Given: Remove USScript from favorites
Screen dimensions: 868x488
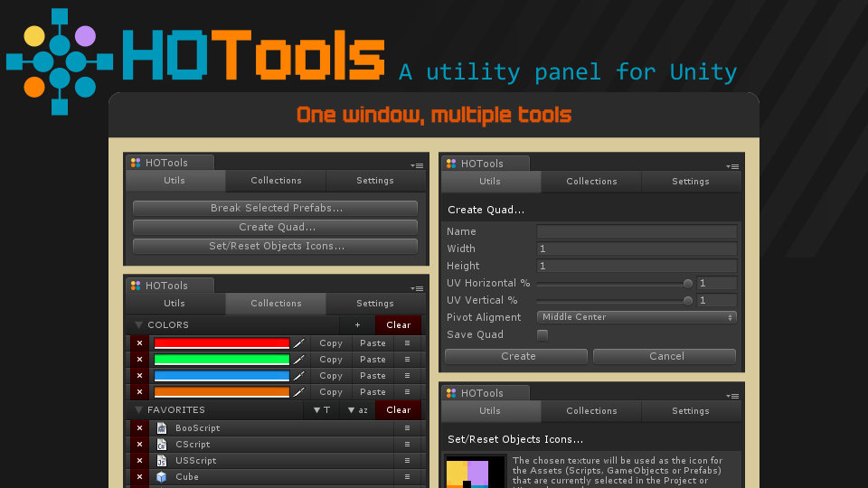Looking at the screenshot, I should click(139, 460).
